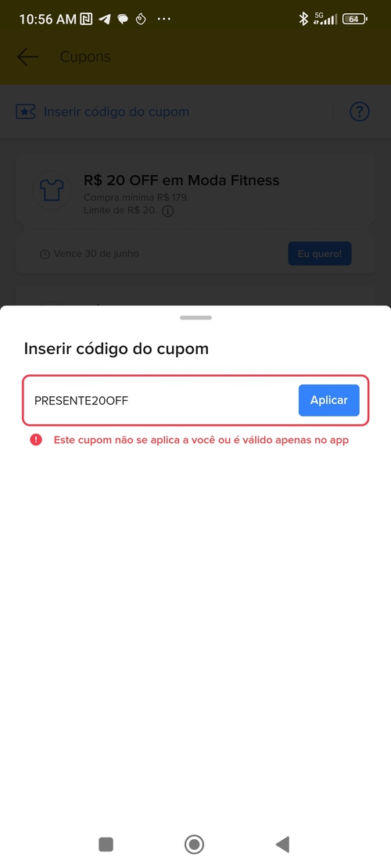Open the help question mark icon

[x=360, y=112]
